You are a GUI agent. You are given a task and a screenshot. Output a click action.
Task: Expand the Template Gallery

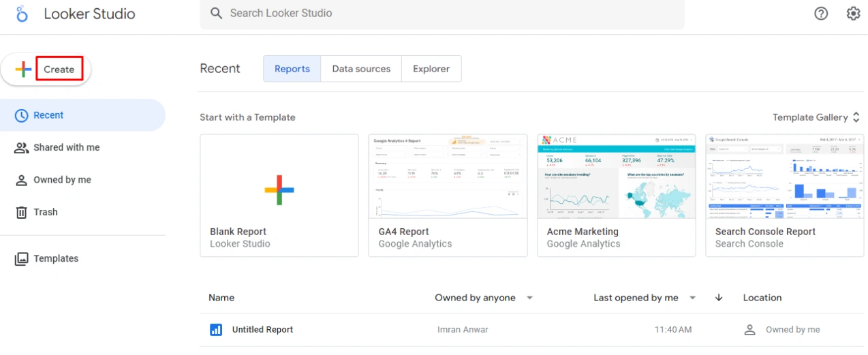click(816, 117)
